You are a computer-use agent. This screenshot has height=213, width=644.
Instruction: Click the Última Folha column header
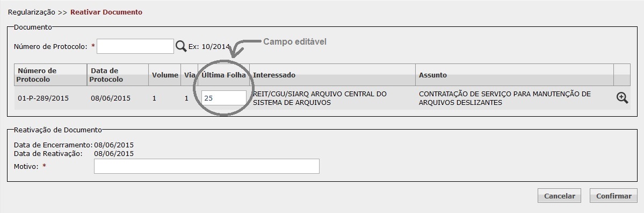point(224,75)
